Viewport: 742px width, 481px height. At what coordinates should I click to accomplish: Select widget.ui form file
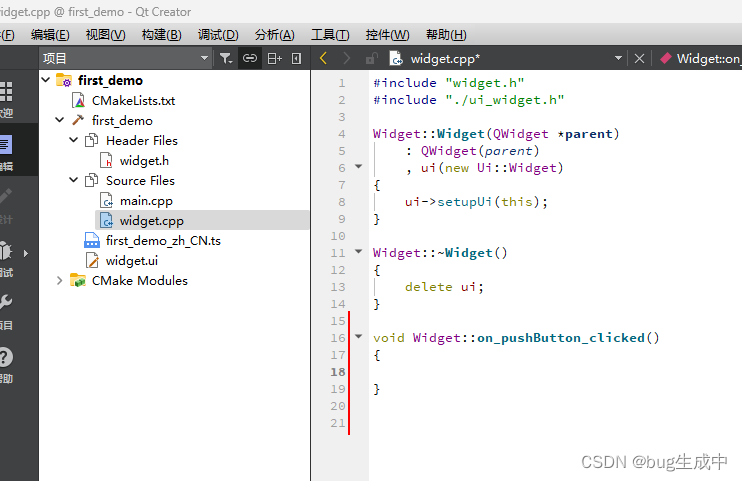tap(132, 261)
